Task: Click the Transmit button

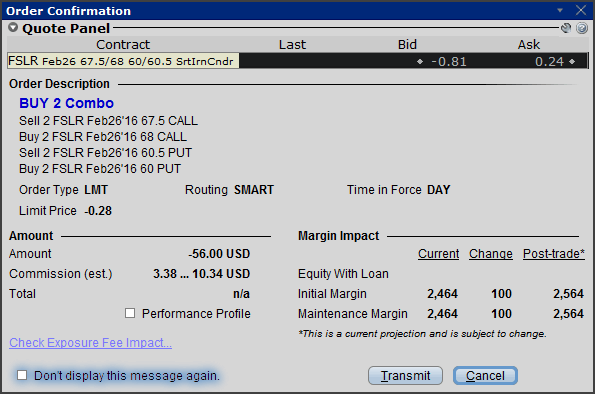Action: click(405, 376)
